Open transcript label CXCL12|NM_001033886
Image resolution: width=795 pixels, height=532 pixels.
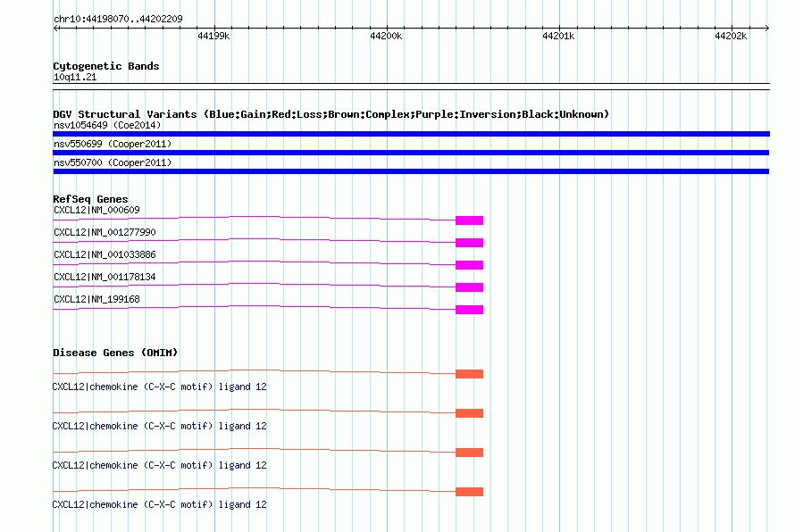pos(105,254)
